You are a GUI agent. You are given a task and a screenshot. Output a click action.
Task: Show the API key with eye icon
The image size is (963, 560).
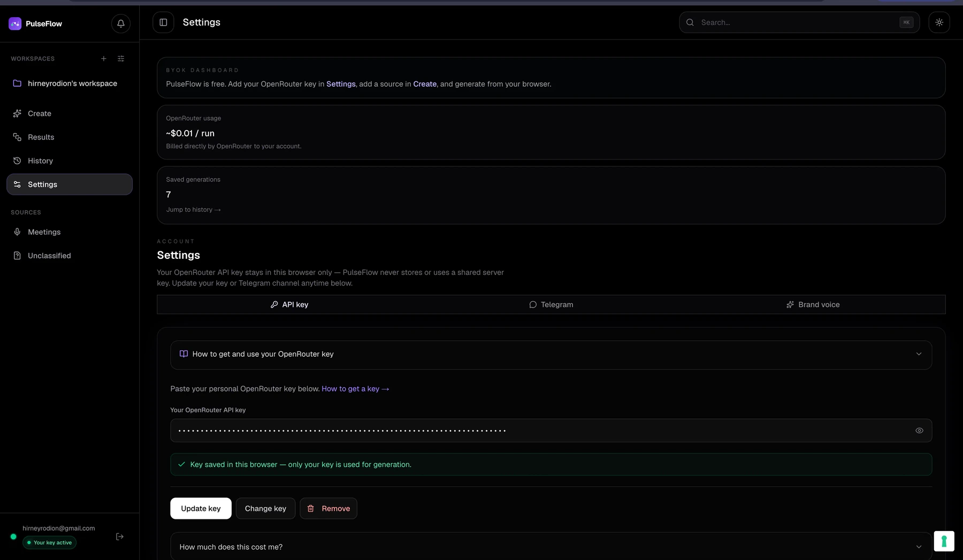pos(919,431)
